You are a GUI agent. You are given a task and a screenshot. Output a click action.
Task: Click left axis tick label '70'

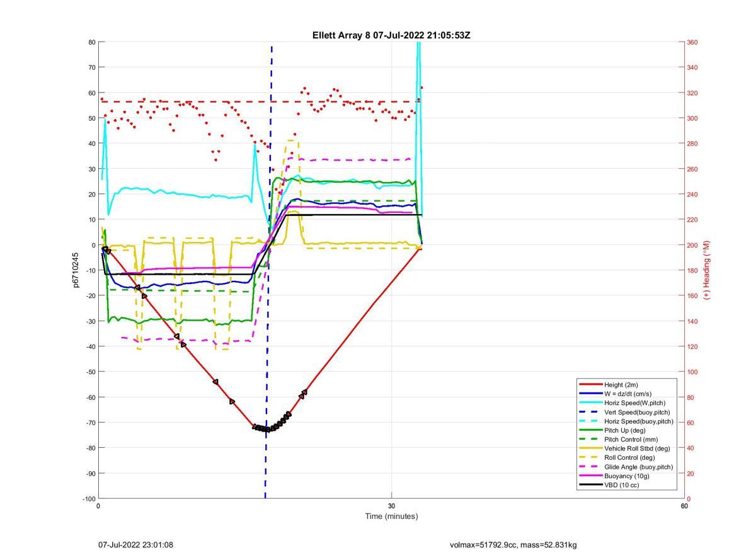point(92,67)
